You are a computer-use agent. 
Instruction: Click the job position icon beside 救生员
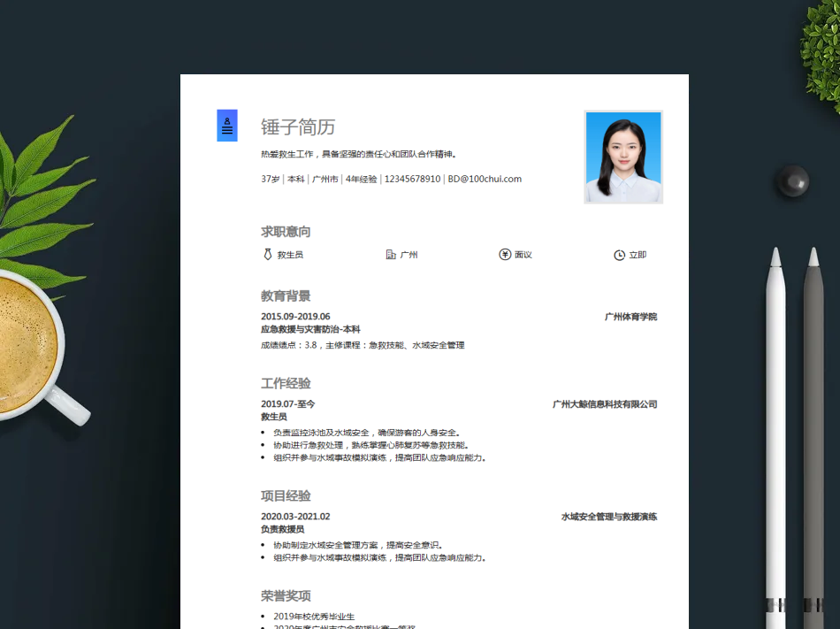[x=268, y=255]
